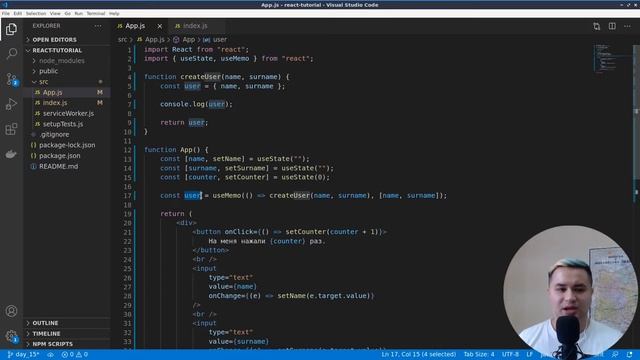Open the Manage gear icon
640x360 pixels.
coord(11,336)
